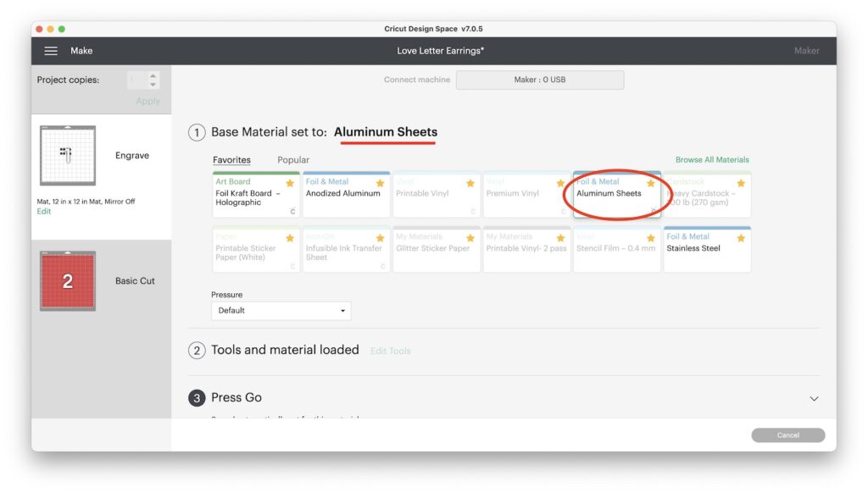This screenshot has width=868, height=493.
Task: Unstar Glitter Sticker Paper material
Action: (x=470, y=238)
